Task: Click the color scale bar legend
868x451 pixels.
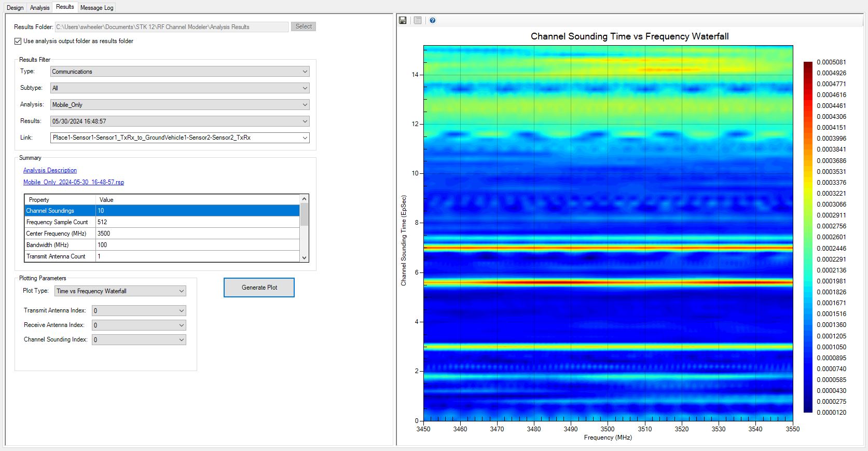Action: click(x=808, y=237)
